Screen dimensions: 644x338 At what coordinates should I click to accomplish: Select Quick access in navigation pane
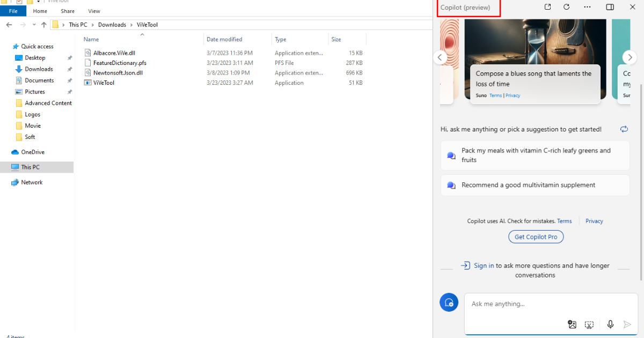pyautogui.click(x=37, y=47)
